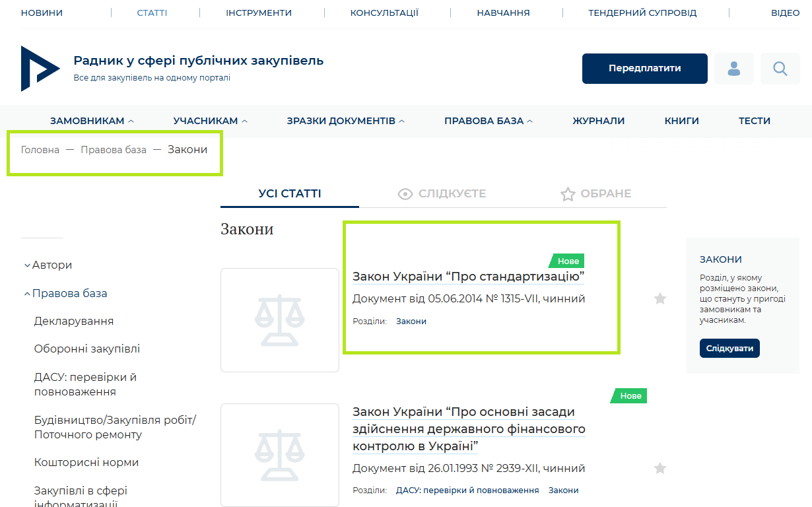812x507 pixels.
Task: Expand the ПРАВОВА БАЗА dropdown menu
Action: pos(489,121)
